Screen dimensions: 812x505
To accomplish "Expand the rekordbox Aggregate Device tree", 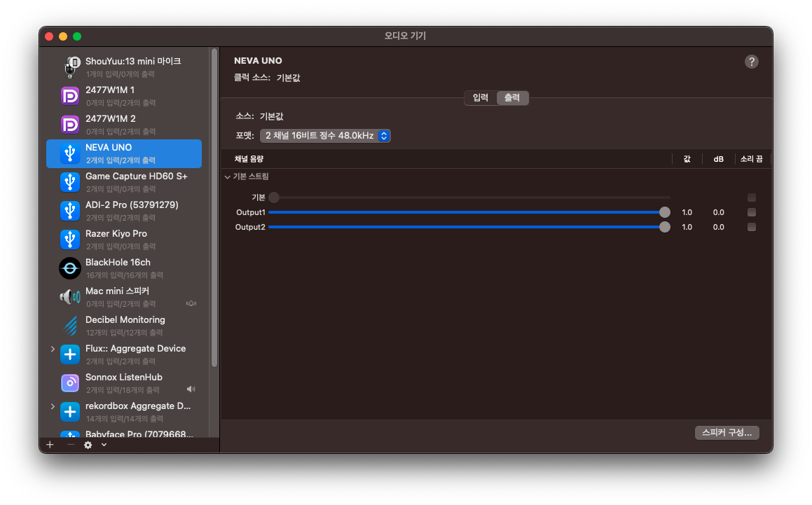I will [53, 406].
